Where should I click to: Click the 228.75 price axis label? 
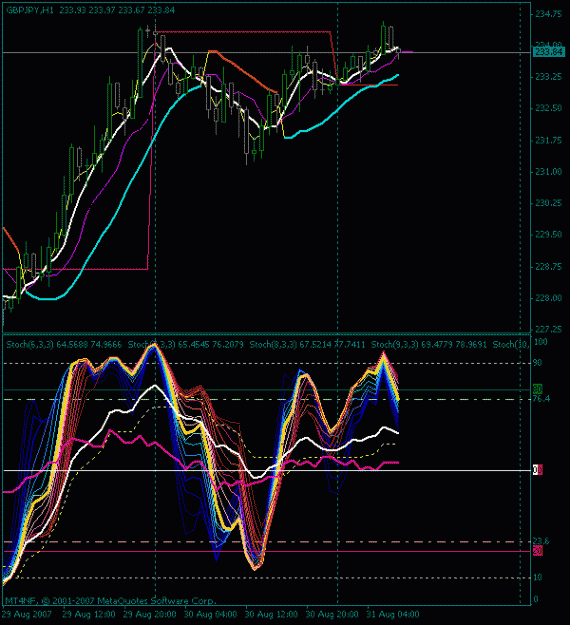(548, 267)
